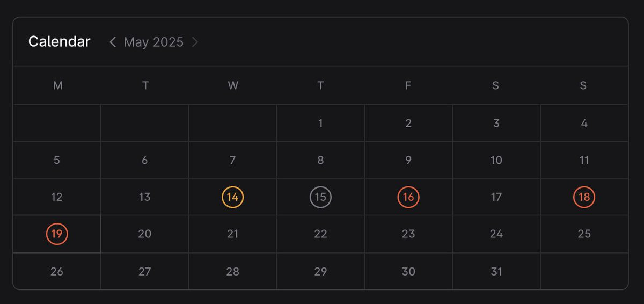
Task: Select date 17 between circled dates
Action: point(496,197)
